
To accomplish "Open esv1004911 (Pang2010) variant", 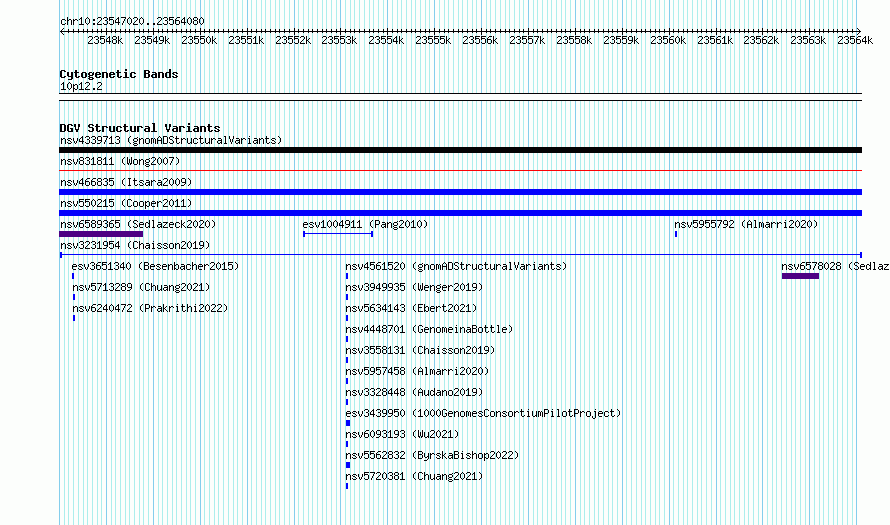I will (365, 224).
